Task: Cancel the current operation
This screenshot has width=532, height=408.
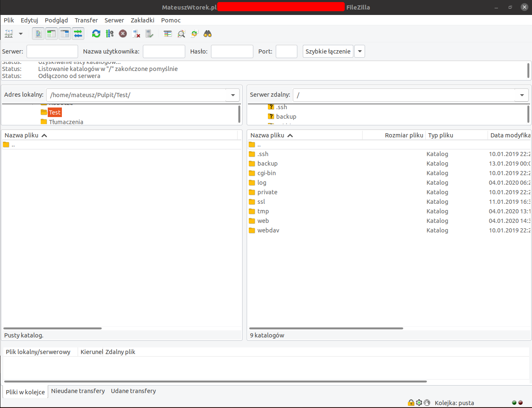Action: pos(123,34)
